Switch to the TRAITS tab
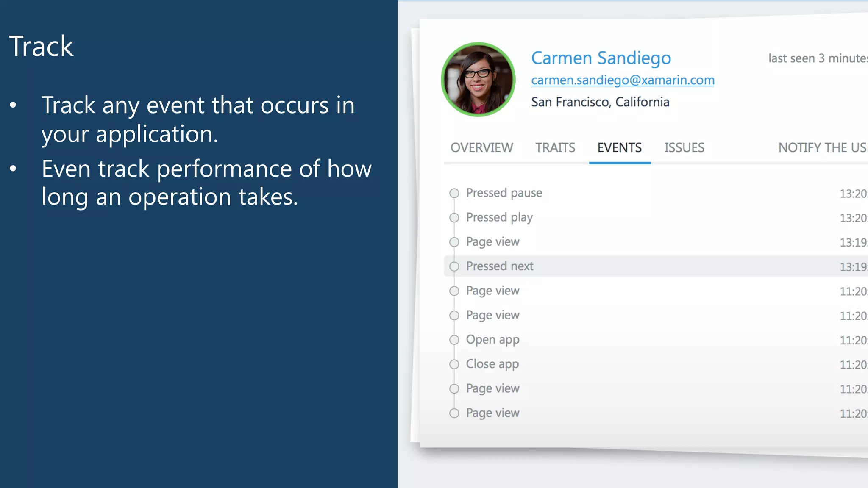 [x=555, y=147]
